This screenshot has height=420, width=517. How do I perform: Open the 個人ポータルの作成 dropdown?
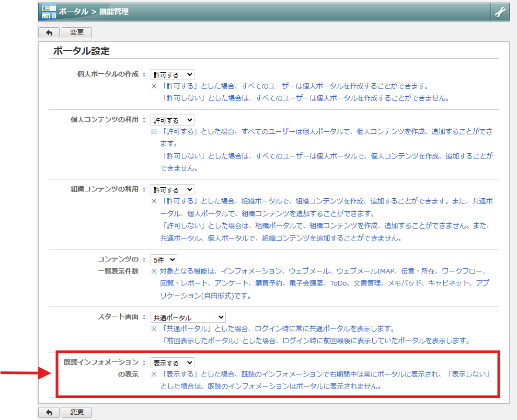pyautogui.click(x=173, y=75)
